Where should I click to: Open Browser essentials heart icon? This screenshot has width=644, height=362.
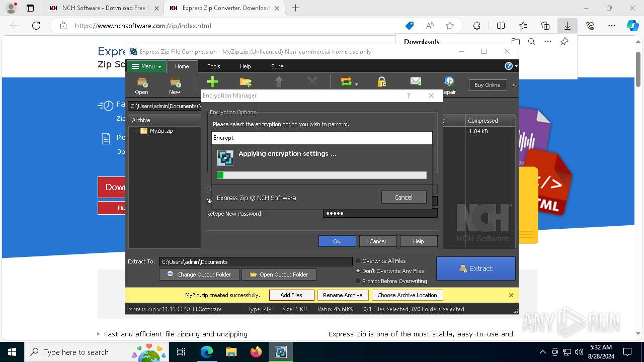(590, 26)
